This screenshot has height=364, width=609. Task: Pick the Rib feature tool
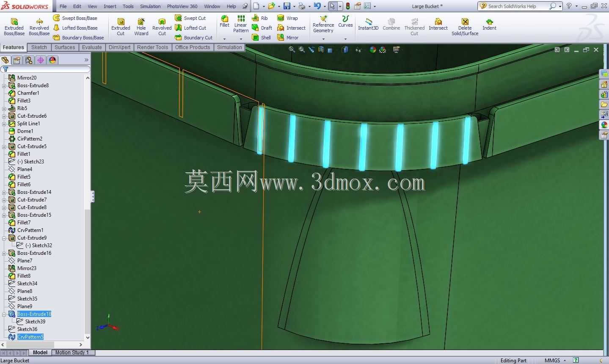point(260,18)
